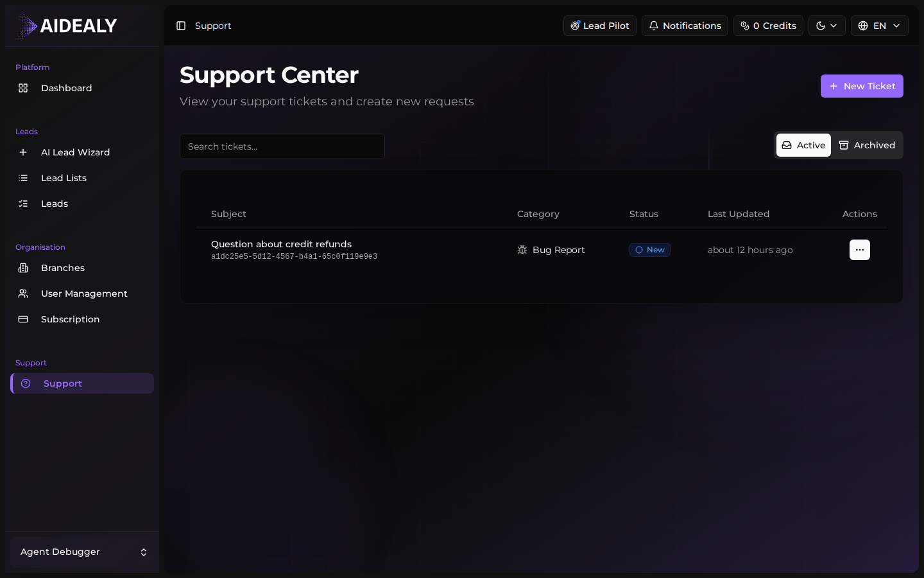The image size is (924, 578).
Task: Click the Lead Lists list icon
Action: point(23,178)
